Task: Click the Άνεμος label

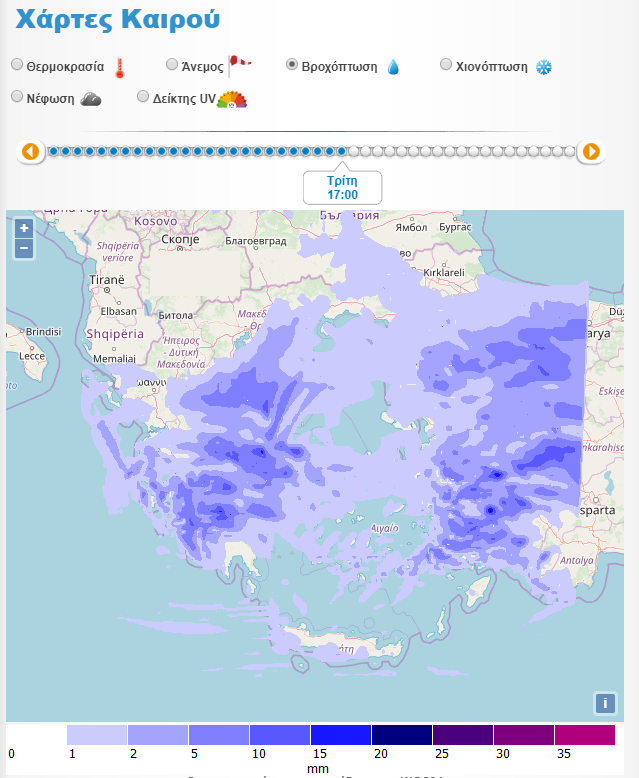Action: (x=202, y=67)
